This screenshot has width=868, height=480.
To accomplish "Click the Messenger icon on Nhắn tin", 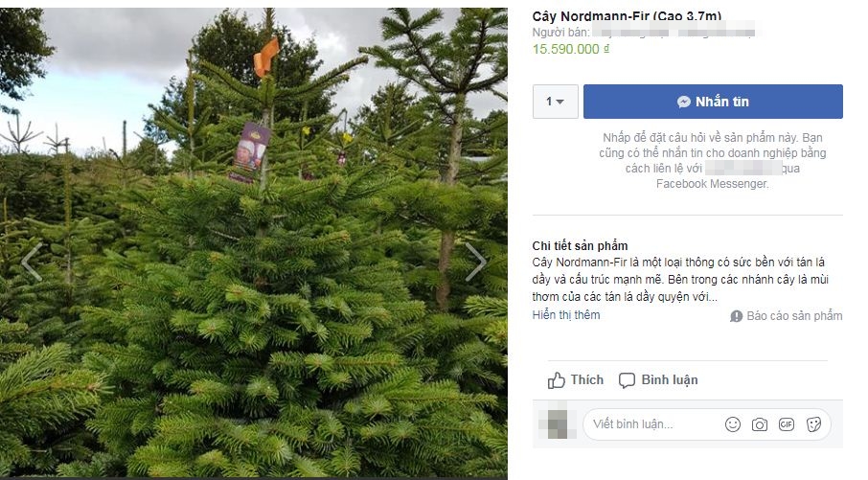I will [x=684, y=102].
